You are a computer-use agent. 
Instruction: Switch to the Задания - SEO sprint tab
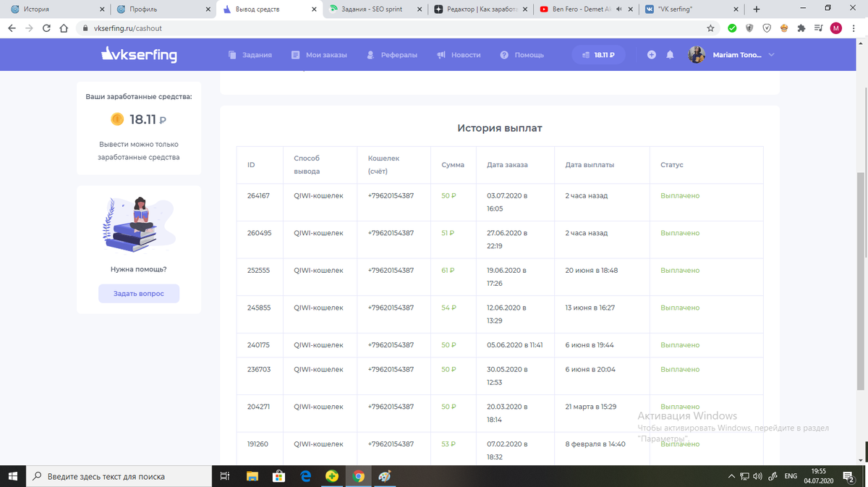click(x=375, y=9)
